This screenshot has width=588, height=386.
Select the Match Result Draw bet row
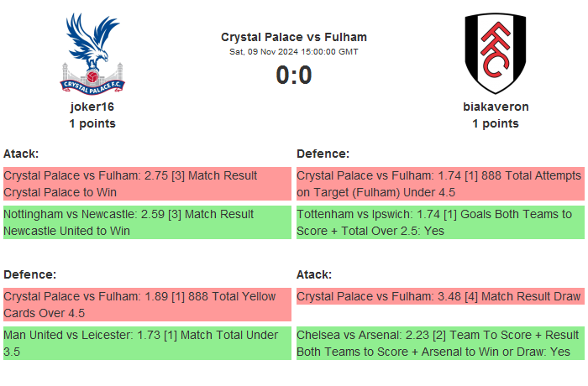point(439,296)
